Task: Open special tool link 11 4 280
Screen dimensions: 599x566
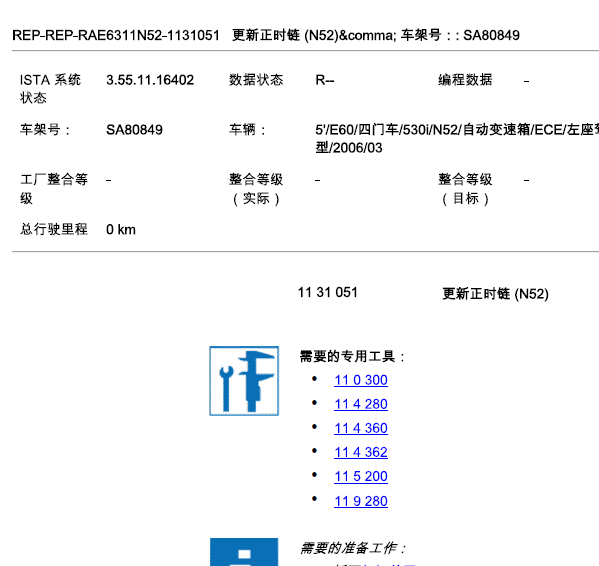Action: pyautogui.click(x=361, y=404)
